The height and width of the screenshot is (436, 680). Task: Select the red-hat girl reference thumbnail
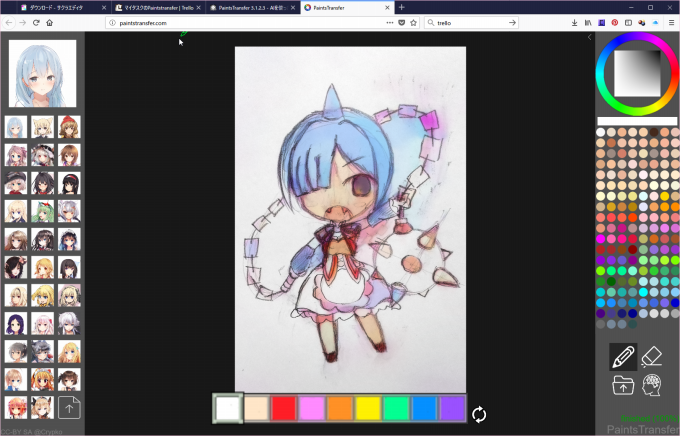(x=69, y=127)
